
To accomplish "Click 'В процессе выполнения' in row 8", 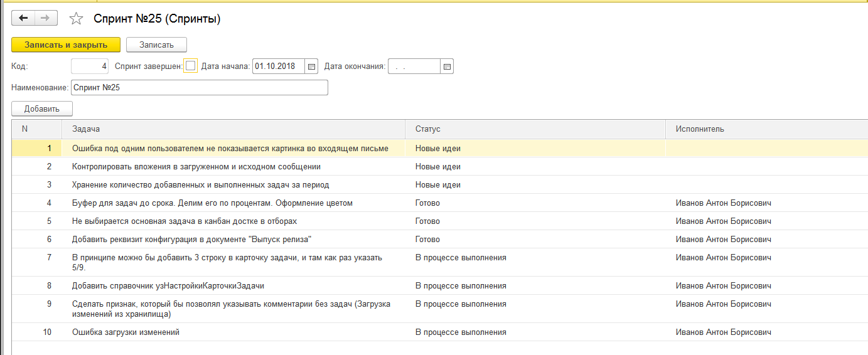I will (x=461, y=286).
